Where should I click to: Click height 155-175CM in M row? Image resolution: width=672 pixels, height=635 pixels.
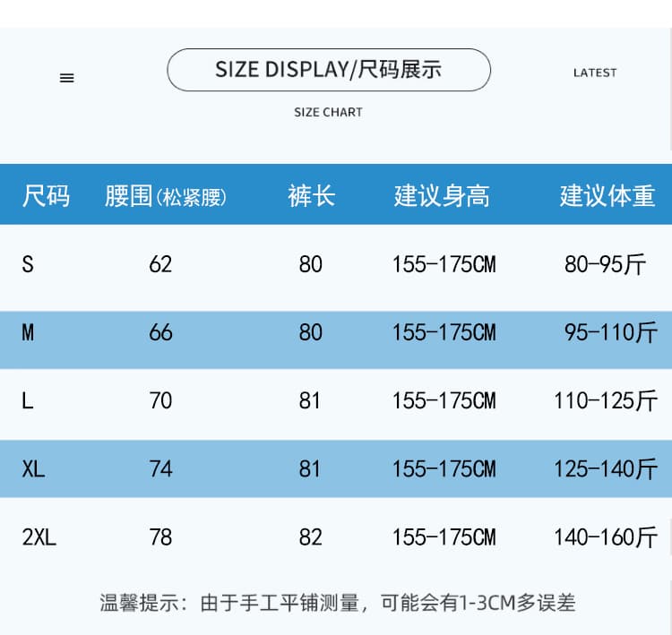tap(444, 332)
